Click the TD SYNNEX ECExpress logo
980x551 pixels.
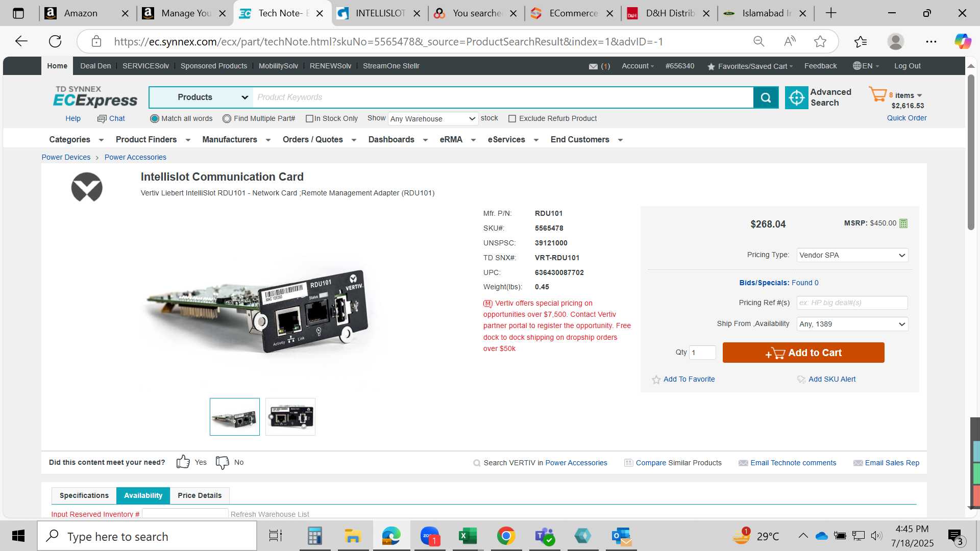tap(95, 96)
